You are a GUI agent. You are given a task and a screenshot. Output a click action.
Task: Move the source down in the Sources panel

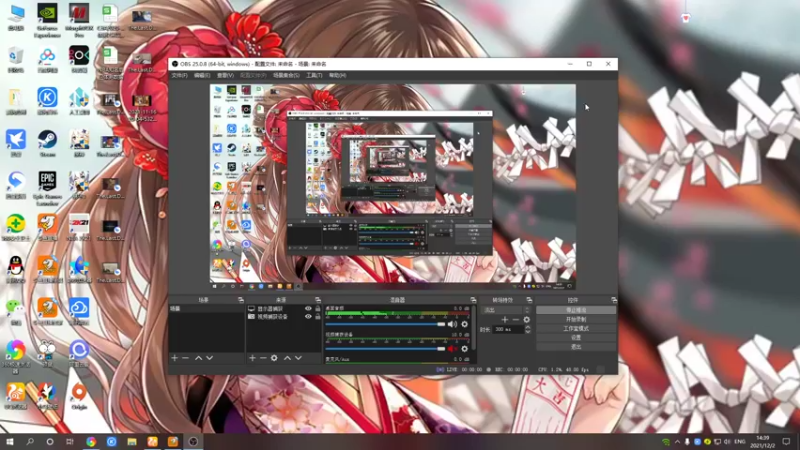click(x=298, y=358)
